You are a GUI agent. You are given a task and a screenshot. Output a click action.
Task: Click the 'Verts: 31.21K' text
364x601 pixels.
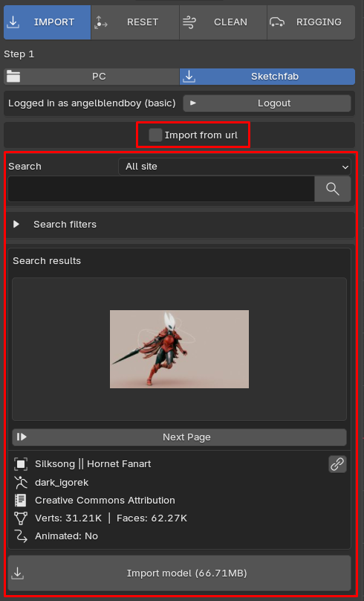click(68, 518)
